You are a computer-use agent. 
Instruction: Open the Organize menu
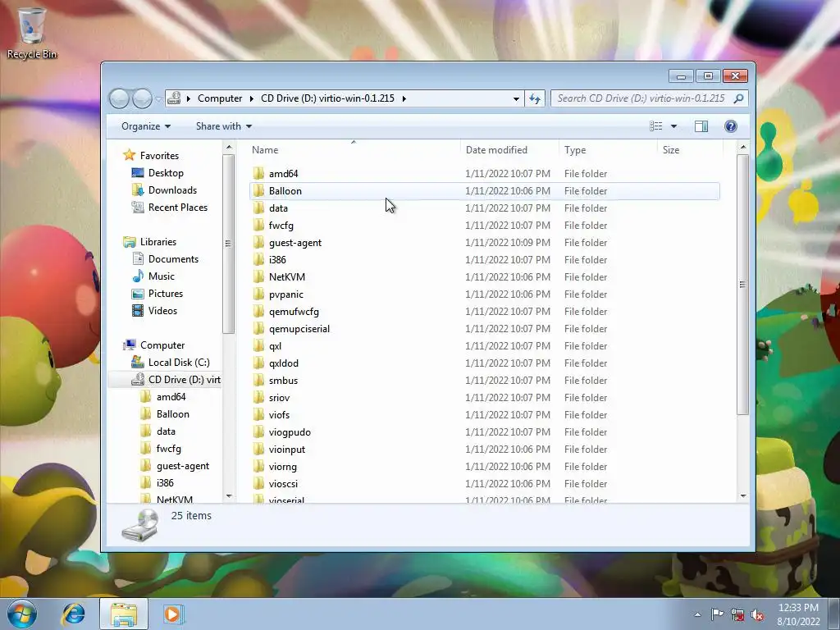[146, 126]
